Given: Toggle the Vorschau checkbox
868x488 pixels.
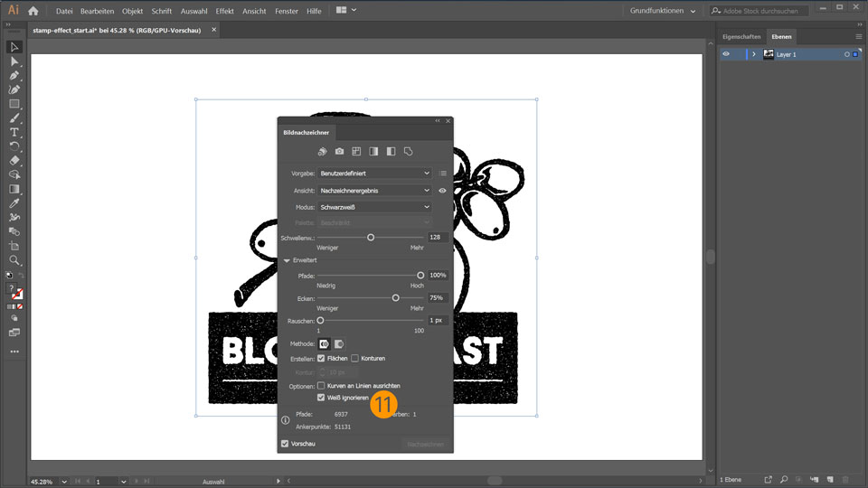Looking at the screenshot, I should coord(285,444).
